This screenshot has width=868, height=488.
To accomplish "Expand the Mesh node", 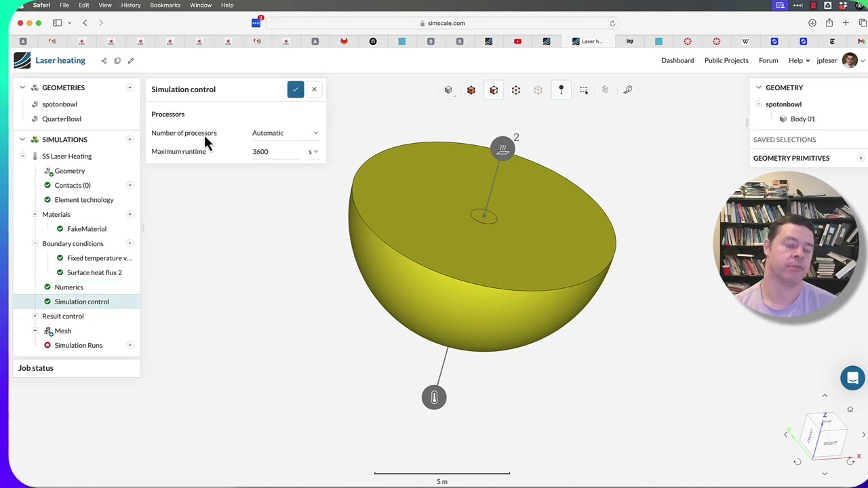I will [35, 331].
